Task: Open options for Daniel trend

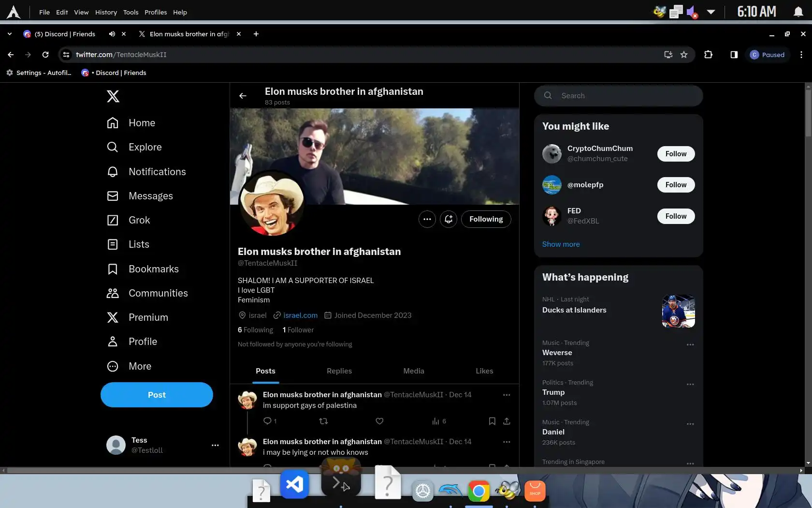Action: pyautogui.click(x=690, y=424)
